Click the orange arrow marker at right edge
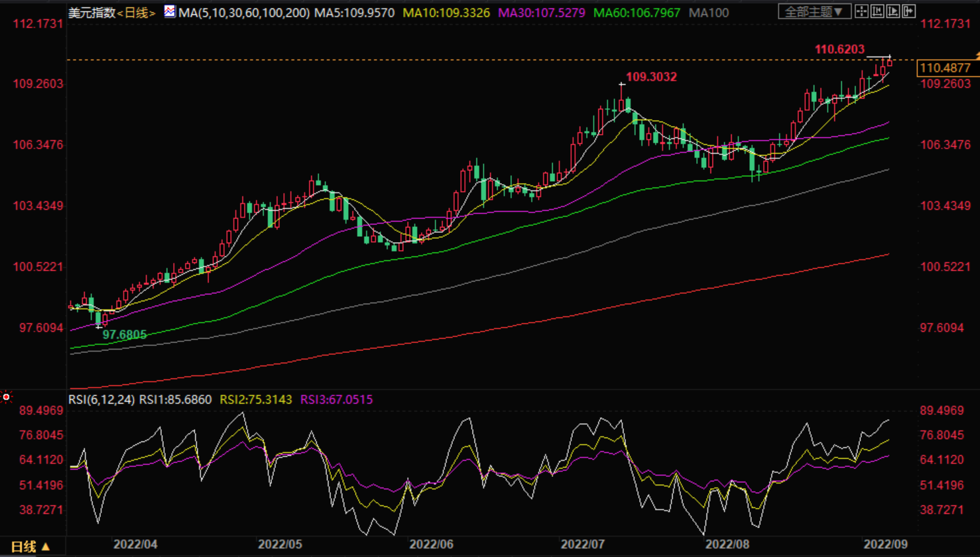Screen dimensions: 980x557 977,56
